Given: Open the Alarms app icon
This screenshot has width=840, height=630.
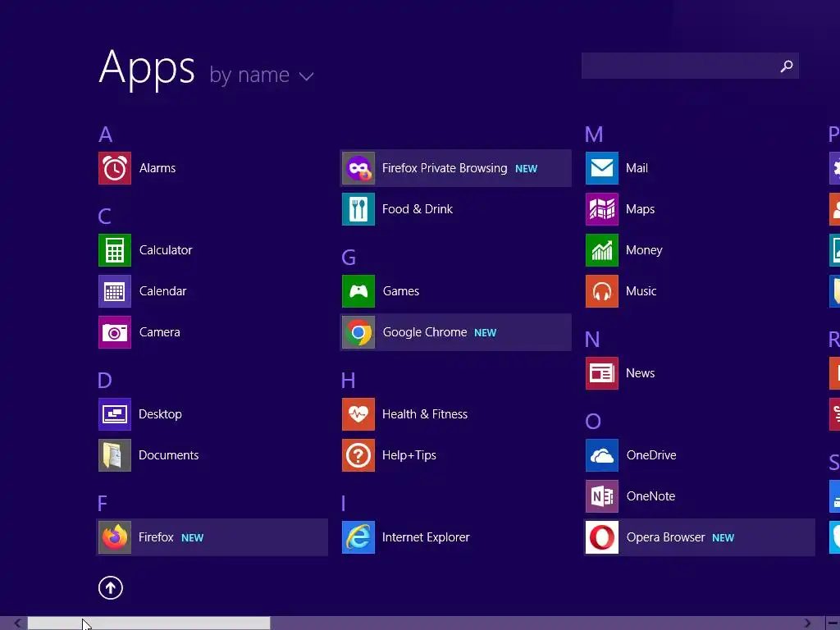Looking at the screenshot, I should click(x=115, y=168).
